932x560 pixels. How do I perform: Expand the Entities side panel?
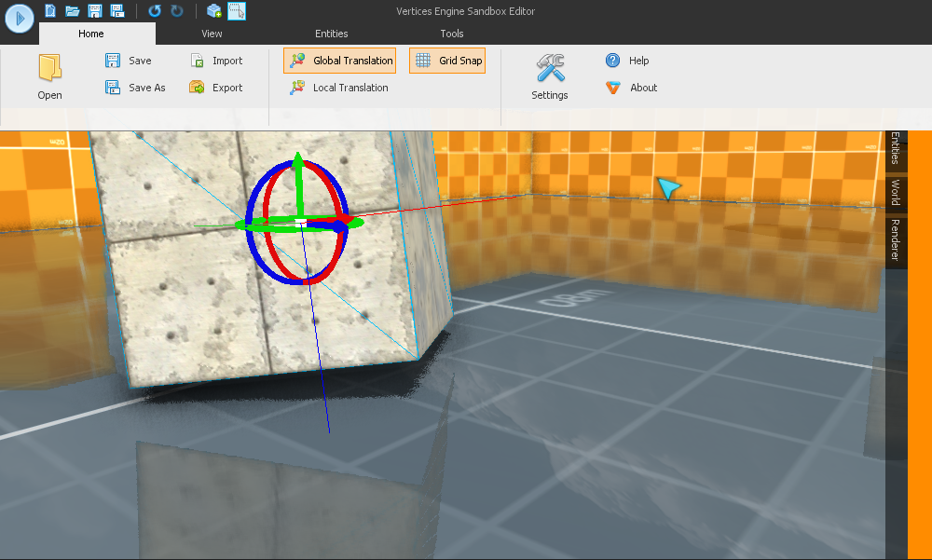896,149
